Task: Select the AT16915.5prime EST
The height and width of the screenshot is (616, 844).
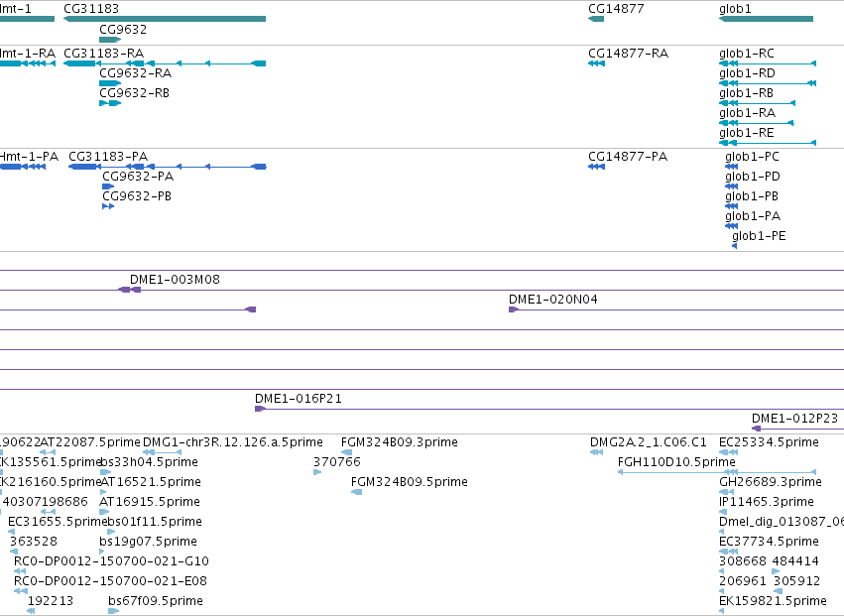Action: pyautogui.click(x=104, y=512)
